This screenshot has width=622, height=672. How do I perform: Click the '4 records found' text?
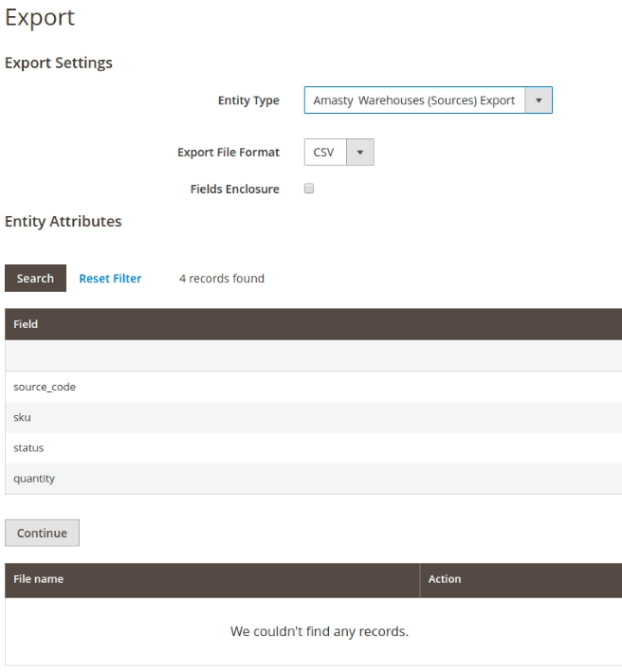pos(221,279)
